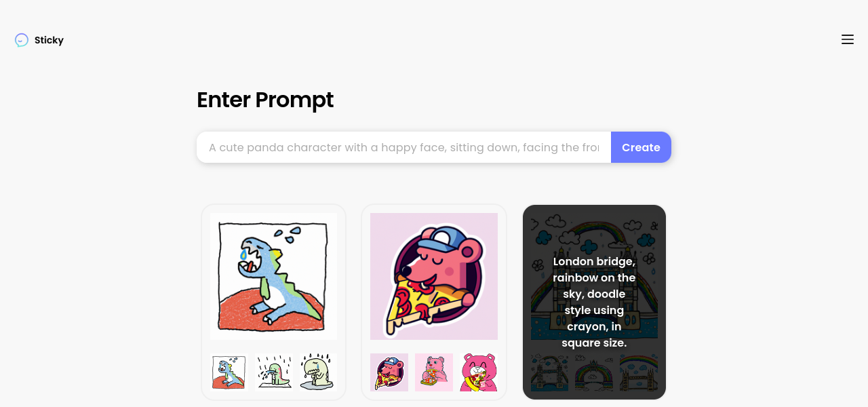The height and width of the screenshot is (407, 868).
Task: Open the hamburger menu icon
Action: tap(847, 39)
